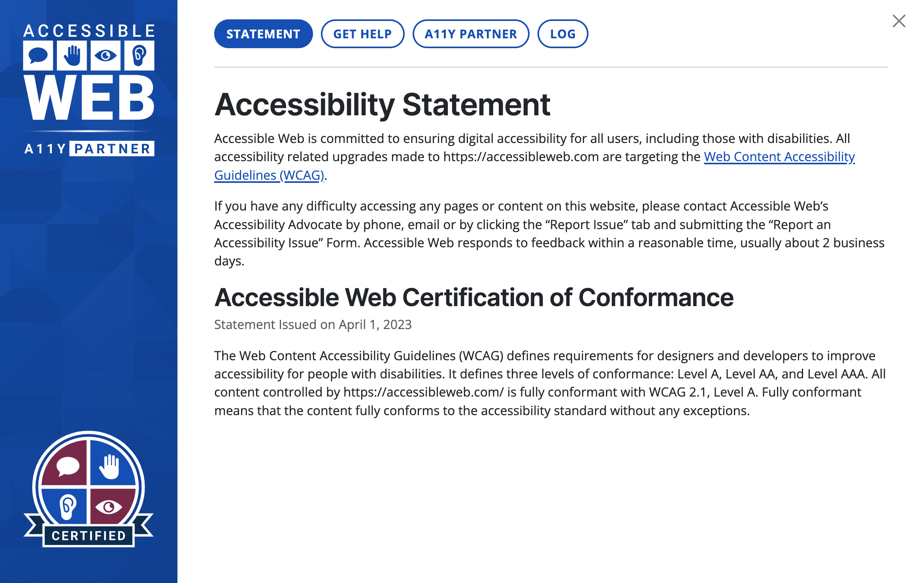
Task: Click the speech bubble quadrant of certified badge
Action: [65, 463]
